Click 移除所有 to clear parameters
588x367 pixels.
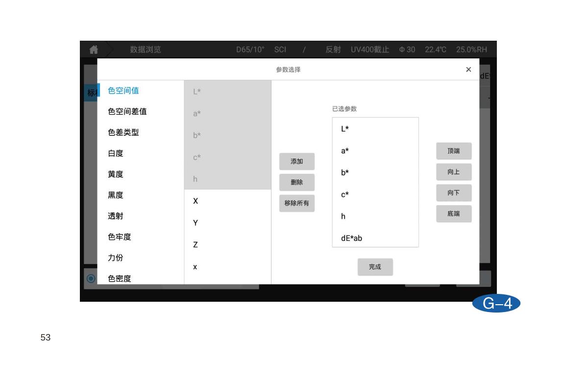tap(296, 203)
